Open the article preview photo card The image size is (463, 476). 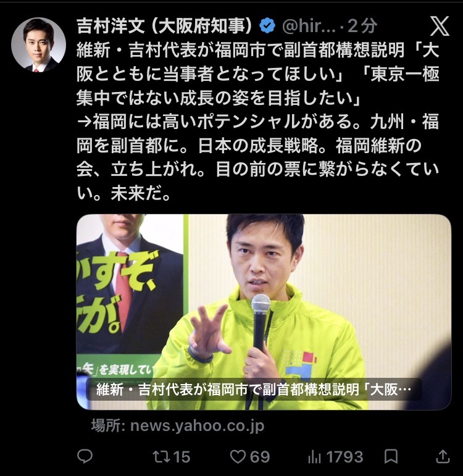(x=264, y=312)
